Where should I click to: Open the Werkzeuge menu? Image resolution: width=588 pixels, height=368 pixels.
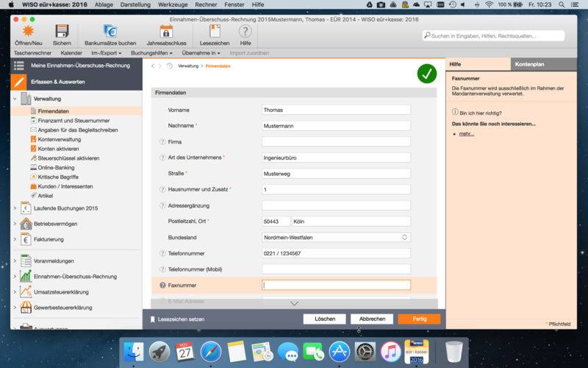(173, 4)
